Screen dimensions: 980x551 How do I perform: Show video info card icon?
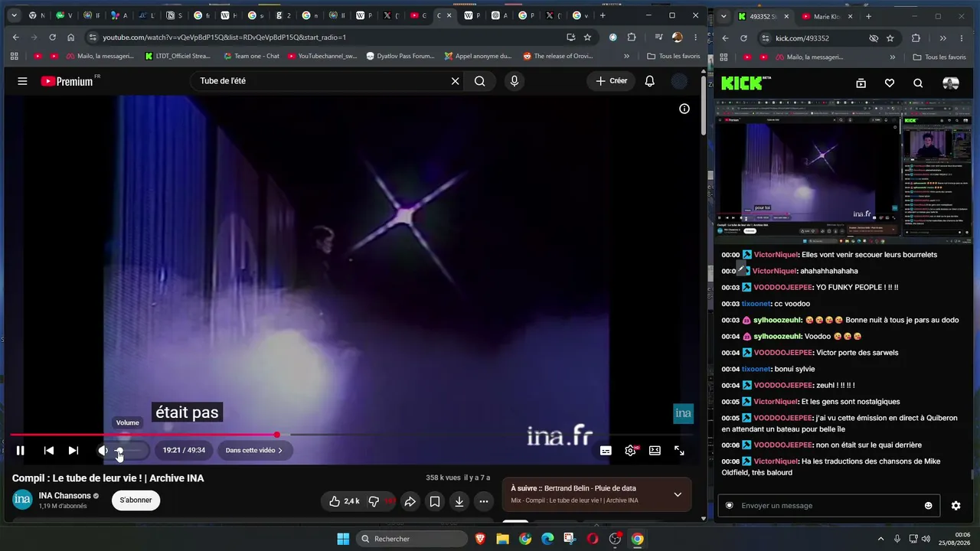pos(684,109)
